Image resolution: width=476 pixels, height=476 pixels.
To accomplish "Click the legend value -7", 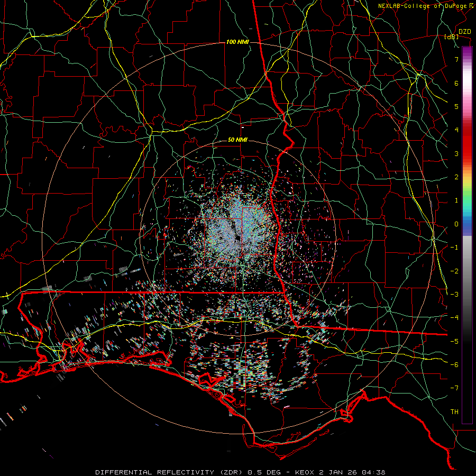I will (x=454, y=388).
